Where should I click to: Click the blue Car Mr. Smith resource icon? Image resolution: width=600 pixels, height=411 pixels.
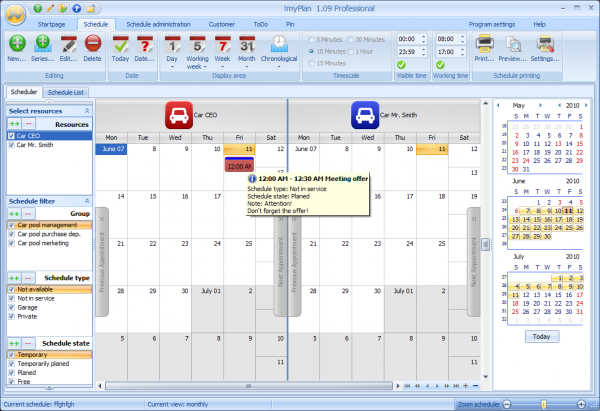point(365,115)
